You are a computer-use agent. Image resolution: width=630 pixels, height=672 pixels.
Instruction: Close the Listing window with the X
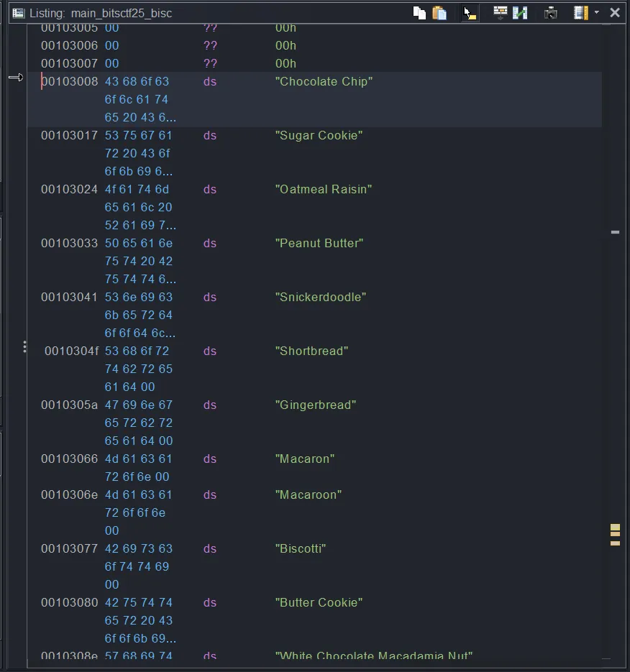(x=615, y=12)
